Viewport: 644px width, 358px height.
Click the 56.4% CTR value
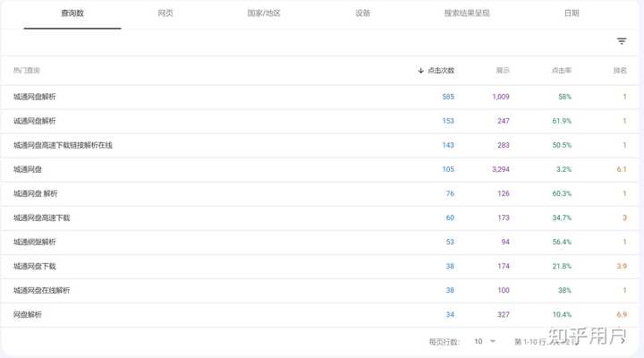click(x=562, y=242)
